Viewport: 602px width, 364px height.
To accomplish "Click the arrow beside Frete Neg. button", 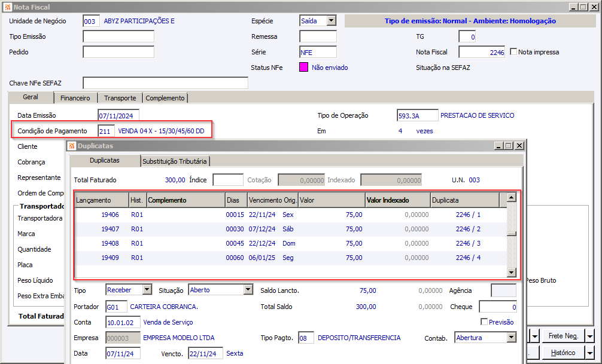I will (x=589, y=337).
